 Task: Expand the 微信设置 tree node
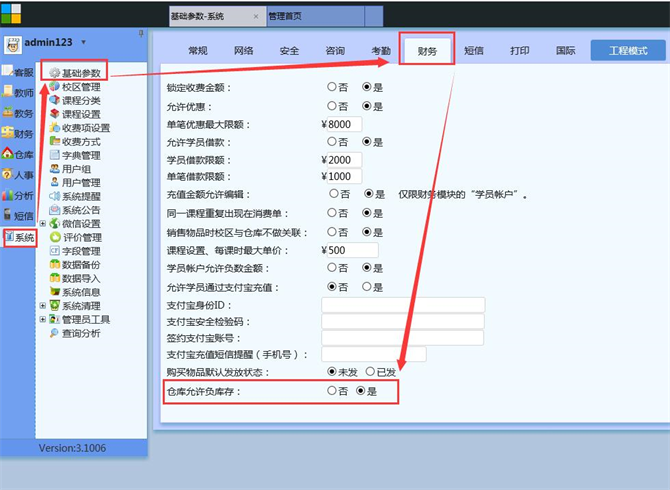click(43, 223)
